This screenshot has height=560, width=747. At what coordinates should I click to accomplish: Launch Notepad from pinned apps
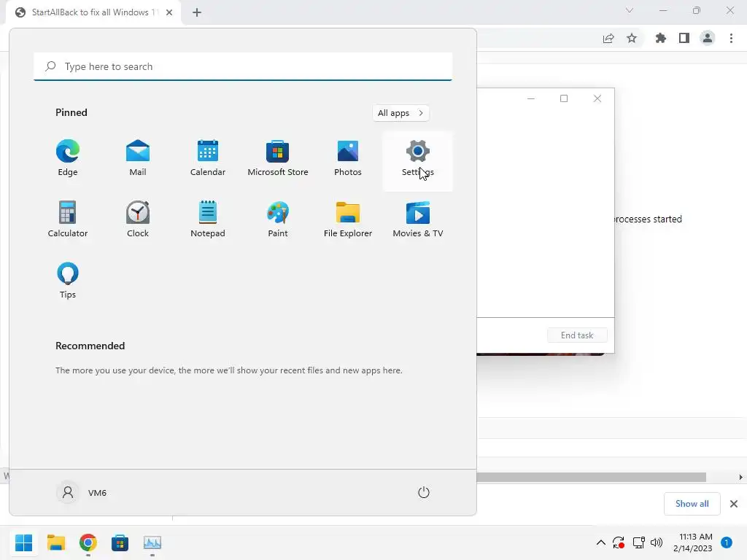tap(208, 219)
